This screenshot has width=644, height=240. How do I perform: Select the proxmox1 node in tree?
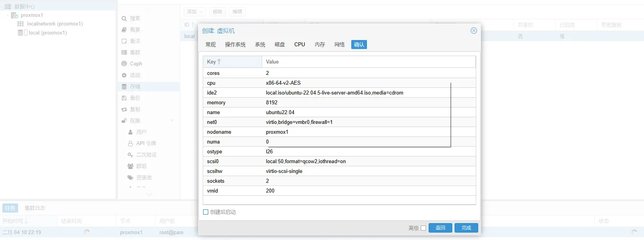coord(32,15)
